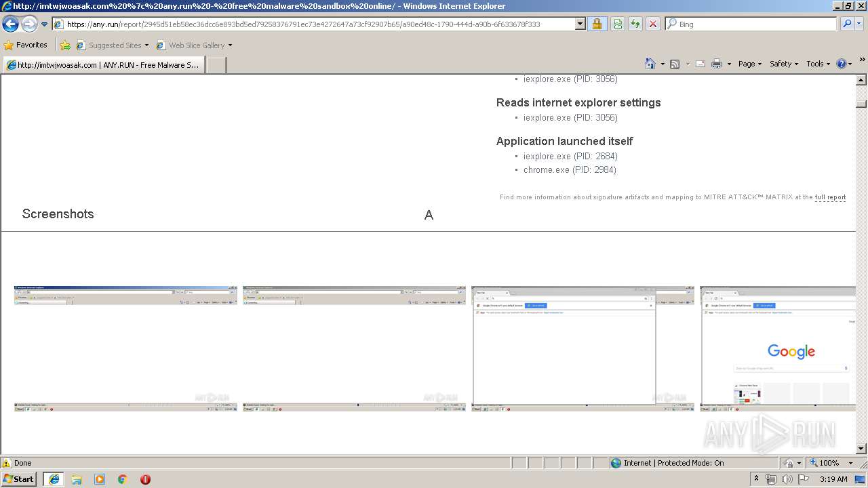Go back with the Back arrow
The image size is (868, 488).
10,24
